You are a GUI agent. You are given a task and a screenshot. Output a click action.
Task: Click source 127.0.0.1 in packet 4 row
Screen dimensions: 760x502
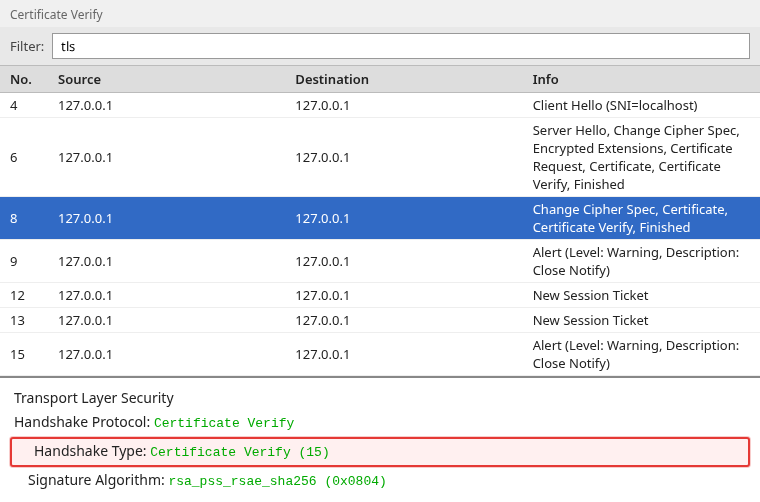click(x=85, y=105)
